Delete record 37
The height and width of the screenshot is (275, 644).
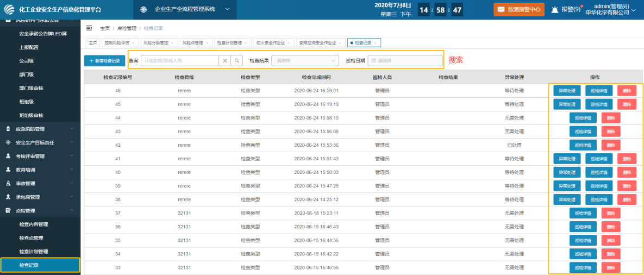(x=611, y=213)
